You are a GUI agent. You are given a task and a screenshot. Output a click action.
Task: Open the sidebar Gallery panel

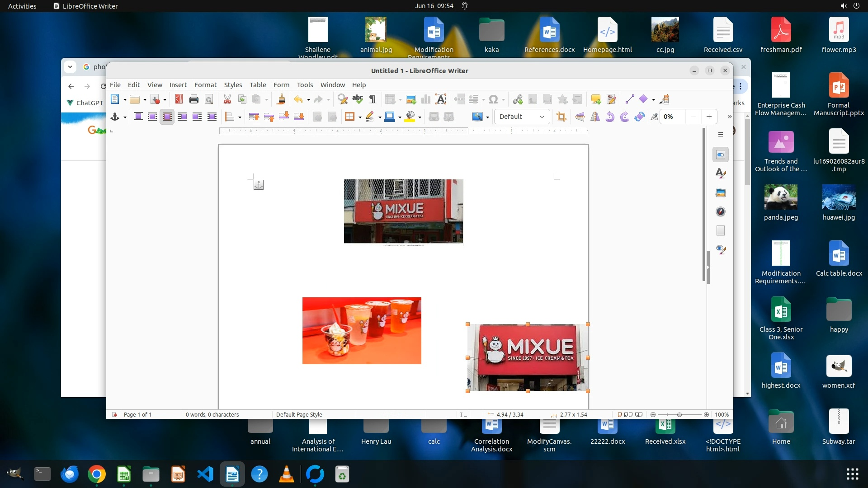click(721, 193)
